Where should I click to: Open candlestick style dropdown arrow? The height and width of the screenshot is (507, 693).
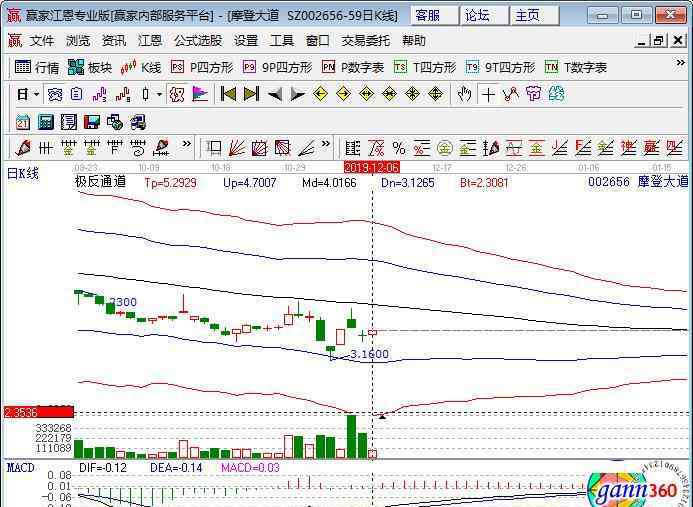pyautogui.click(x=159, y=94)
